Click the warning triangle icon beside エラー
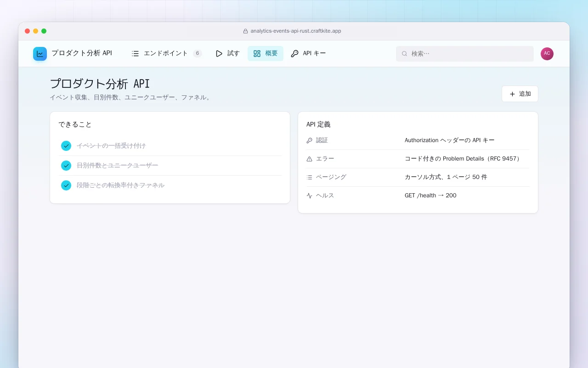 tap(309, 159)
